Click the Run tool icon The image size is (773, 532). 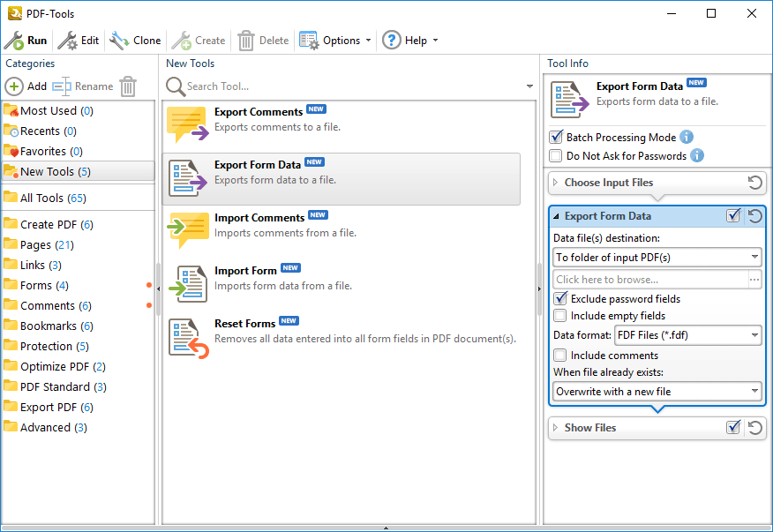(14, 41)
